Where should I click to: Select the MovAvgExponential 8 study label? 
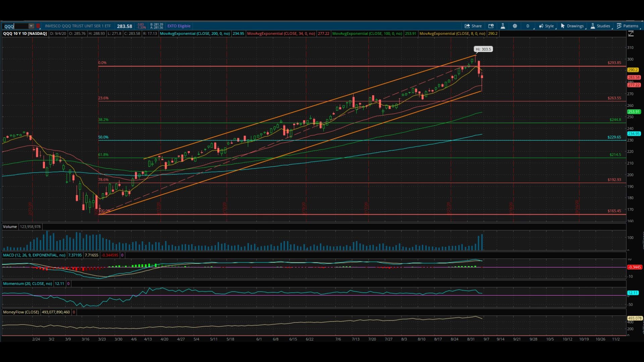click(452, 34)
